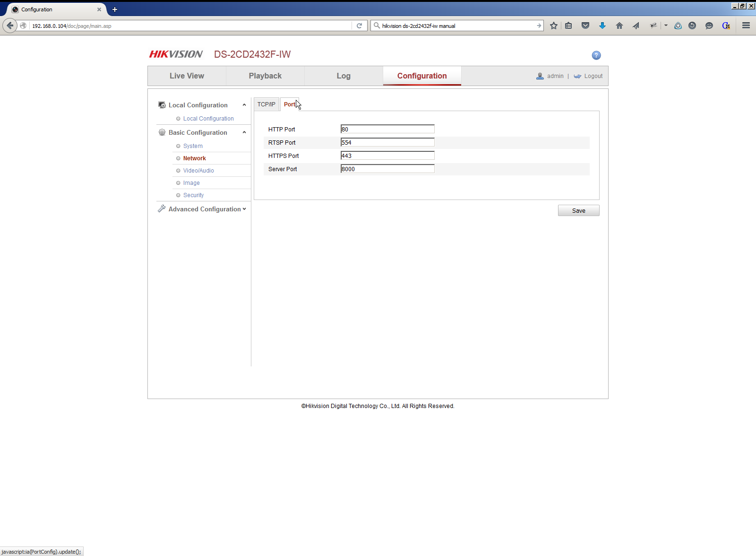Click the DS-2CD2432F-IW model name text
Screen dimensions: 756x556
click(252, 54)
